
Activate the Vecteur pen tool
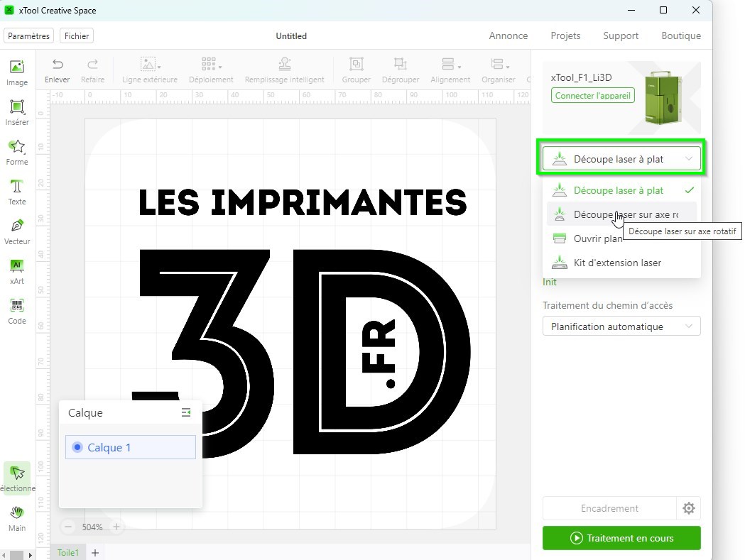pyautogui.click(x=17, y=232)
